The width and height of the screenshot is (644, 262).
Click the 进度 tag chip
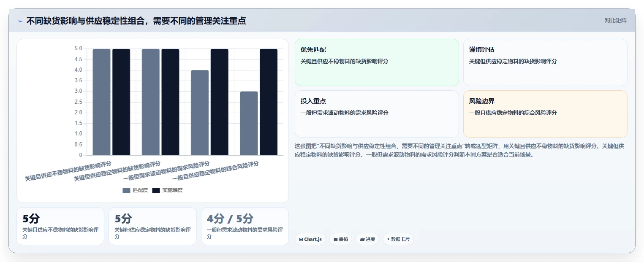pos(367,239)
